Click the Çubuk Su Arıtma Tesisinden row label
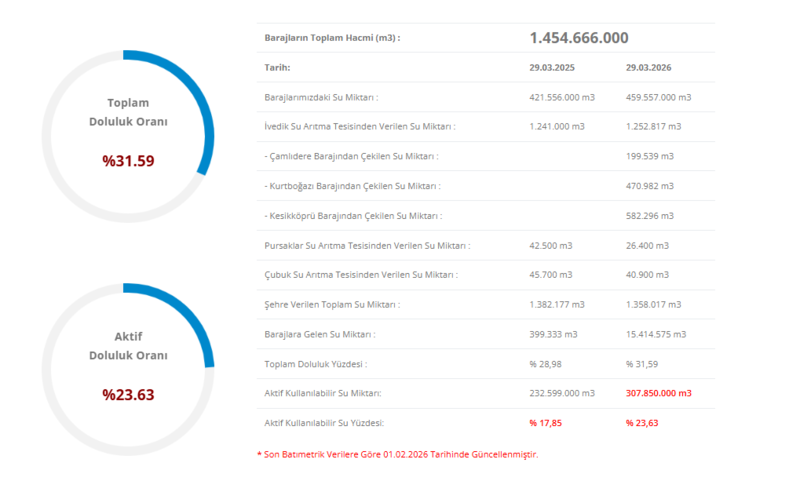This screenshot has width=800, height=481. coord(361,275)
